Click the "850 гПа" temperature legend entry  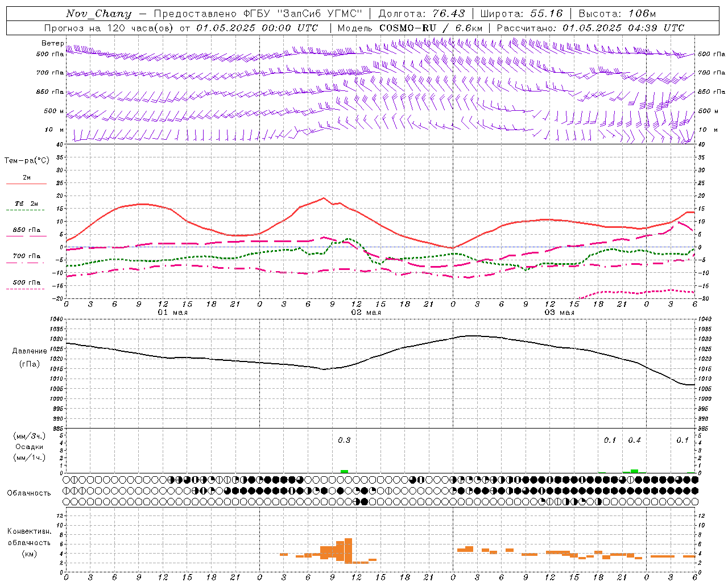click(x=27, y=230)
